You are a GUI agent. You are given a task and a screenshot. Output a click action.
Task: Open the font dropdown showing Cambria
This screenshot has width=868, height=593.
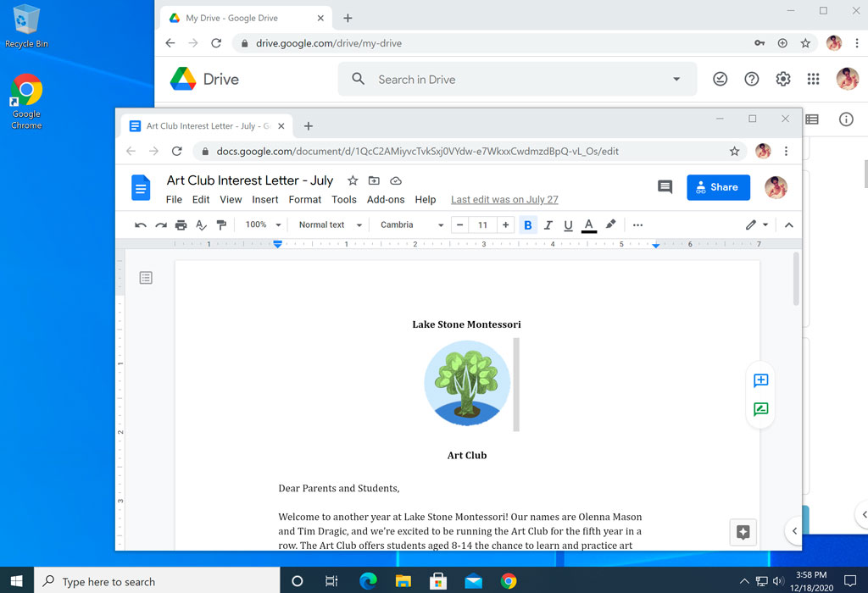(x=409, y=224)
